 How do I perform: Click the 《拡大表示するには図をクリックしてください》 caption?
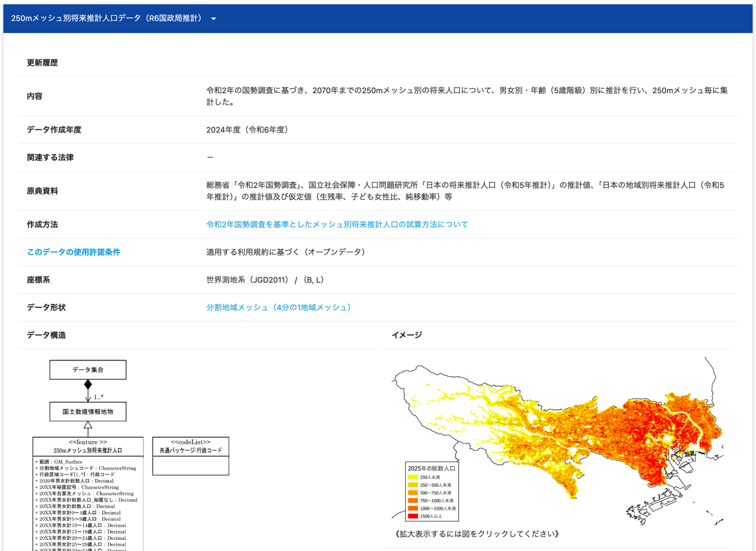[x=477, y=534]
